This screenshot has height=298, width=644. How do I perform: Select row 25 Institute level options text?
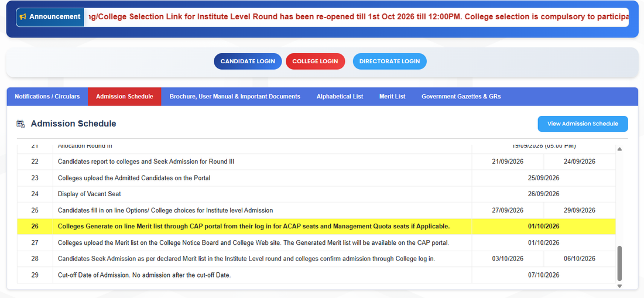(x=166, y=211)
